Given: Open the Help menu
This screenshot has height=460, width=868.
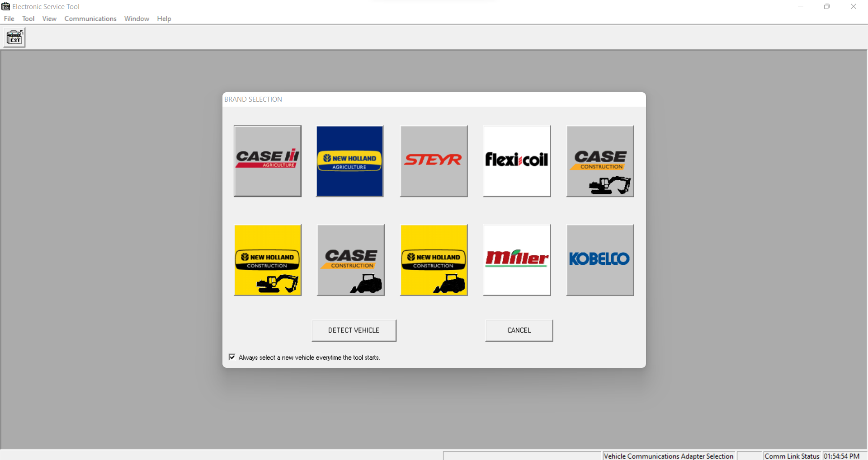Looking at the screenshot, I should click(164, 19).
